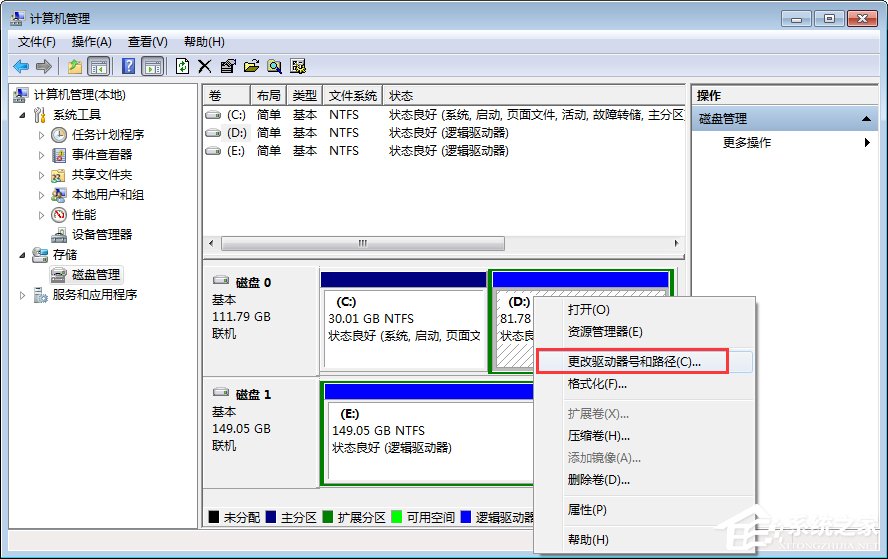Choose 帮助(H) from context menu
The height and width of the screenshot is (559, 888).
(644, 540)
